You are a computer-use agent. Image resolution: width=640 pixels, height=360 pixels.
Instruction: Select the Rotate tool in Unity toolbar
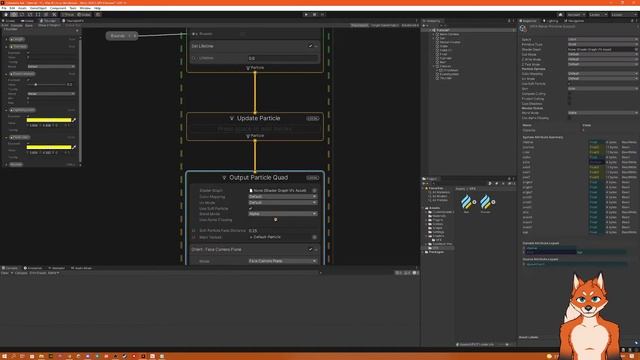(22, 14)
